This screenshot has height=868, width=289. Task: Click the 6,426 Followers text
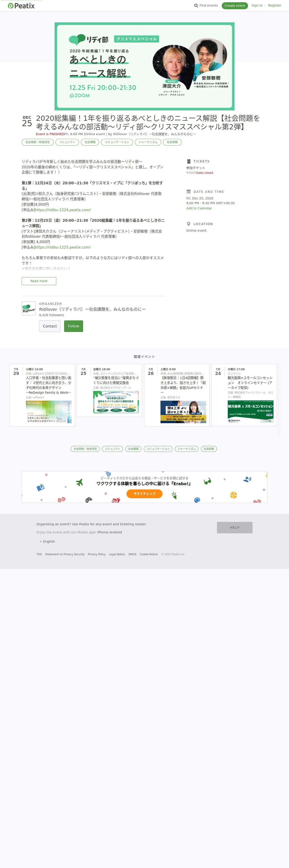pyautogui.click(x=52, y=315)
